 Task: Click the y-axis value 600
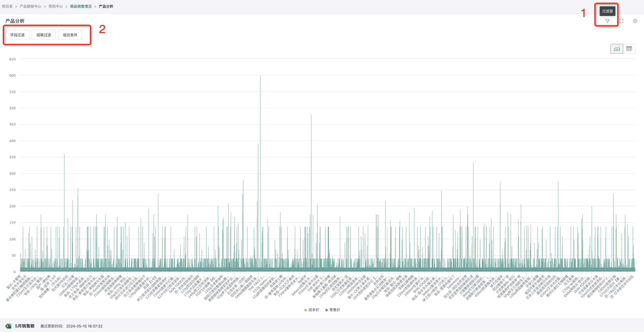13,75
